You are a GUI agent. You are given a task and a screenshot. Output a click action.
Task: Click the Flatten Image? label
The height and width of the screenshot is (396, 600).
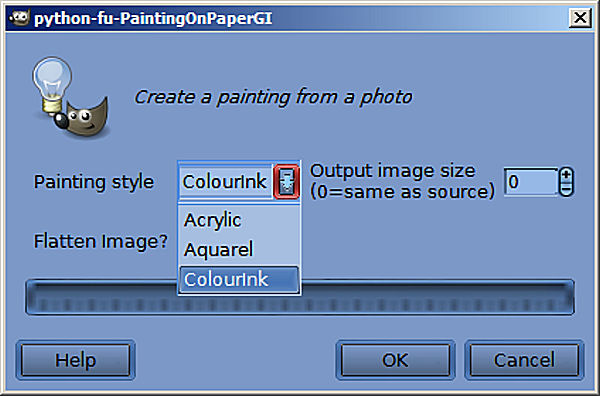click(101, 242)
